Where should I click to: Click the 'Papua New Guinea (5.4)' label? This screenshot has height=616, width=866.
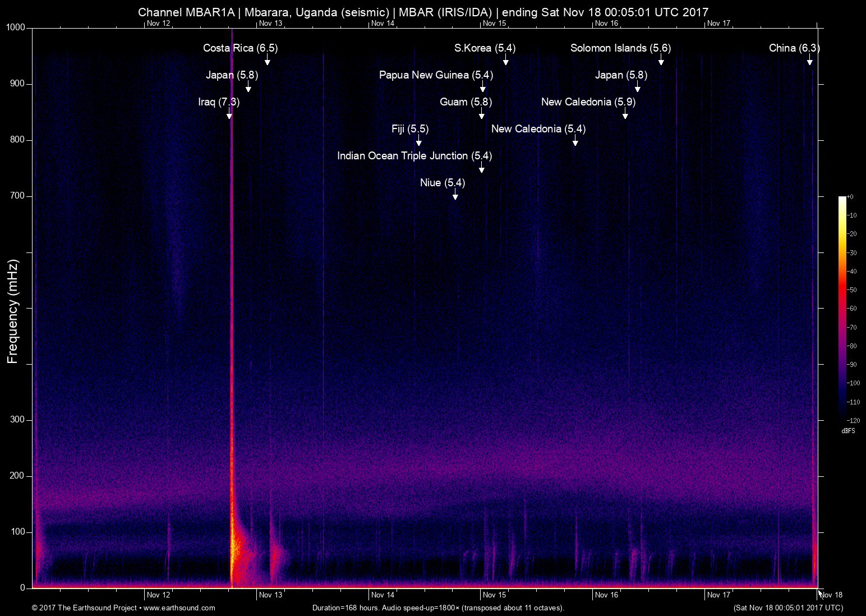(436, 75)
